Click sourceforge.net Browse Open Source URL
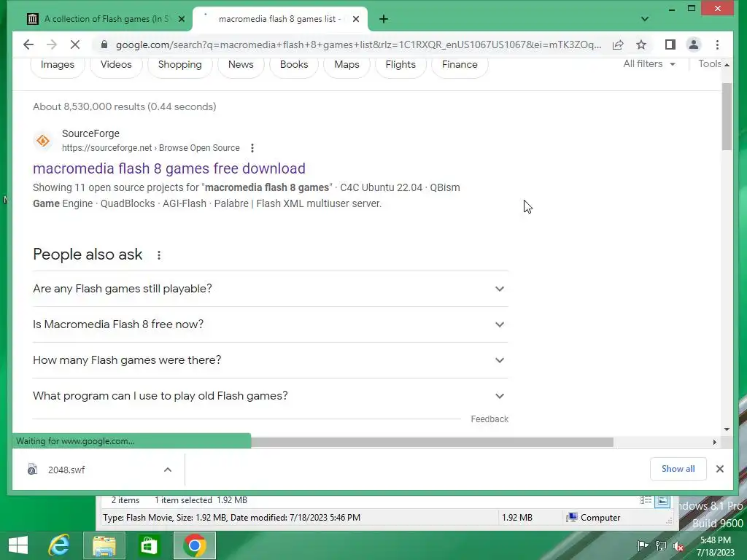Screen dimensions: 747x560 (150, 148)
